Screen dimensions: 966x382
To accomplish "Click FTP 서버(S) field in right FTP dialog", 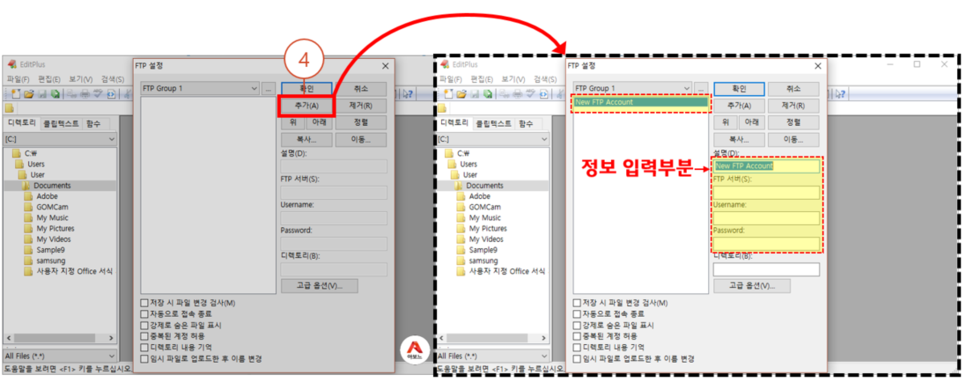I will click(766, 193).
